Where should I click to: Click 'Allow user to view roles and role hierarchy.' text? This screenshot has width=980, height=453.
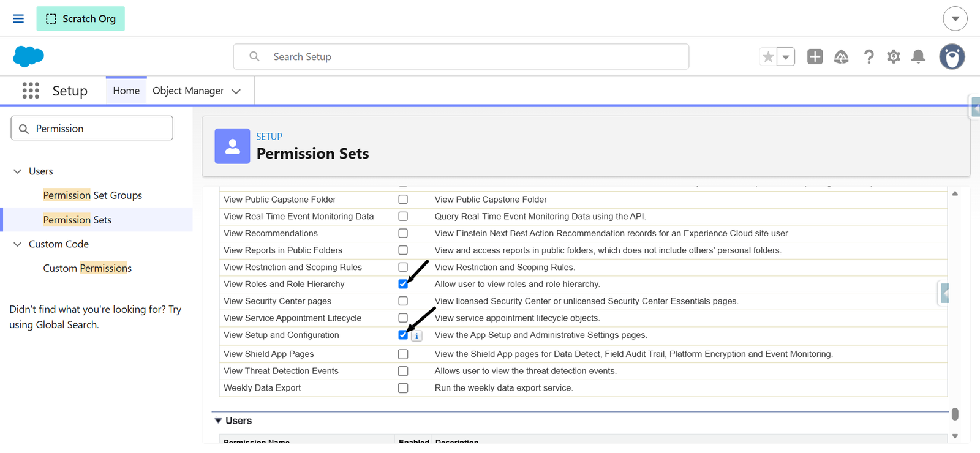tap(518, 284)
